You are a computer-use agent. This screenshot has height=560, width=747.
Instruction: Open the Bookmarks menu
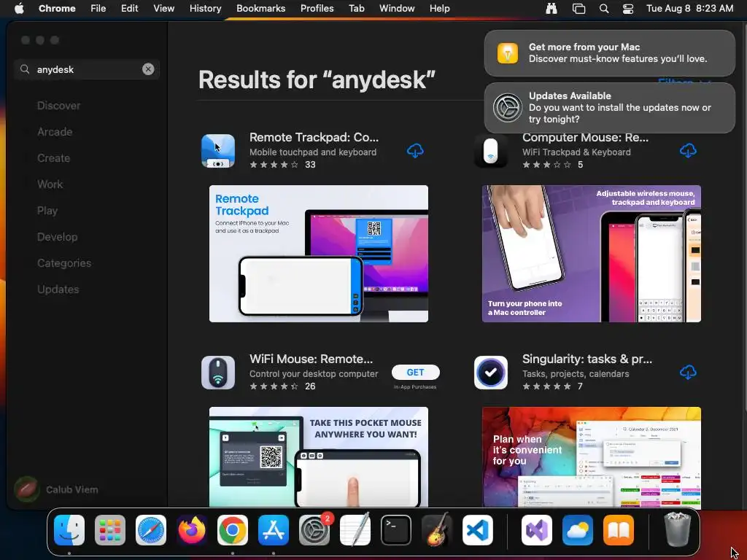[260, 8]
